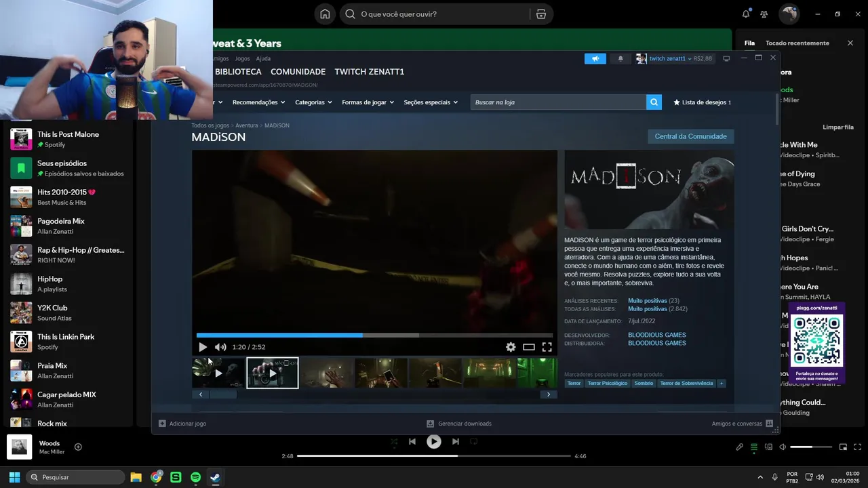Toggle Spotify fullscreen view
The width and height of the screenshot is (868, 488).
(x=857, y=447)
